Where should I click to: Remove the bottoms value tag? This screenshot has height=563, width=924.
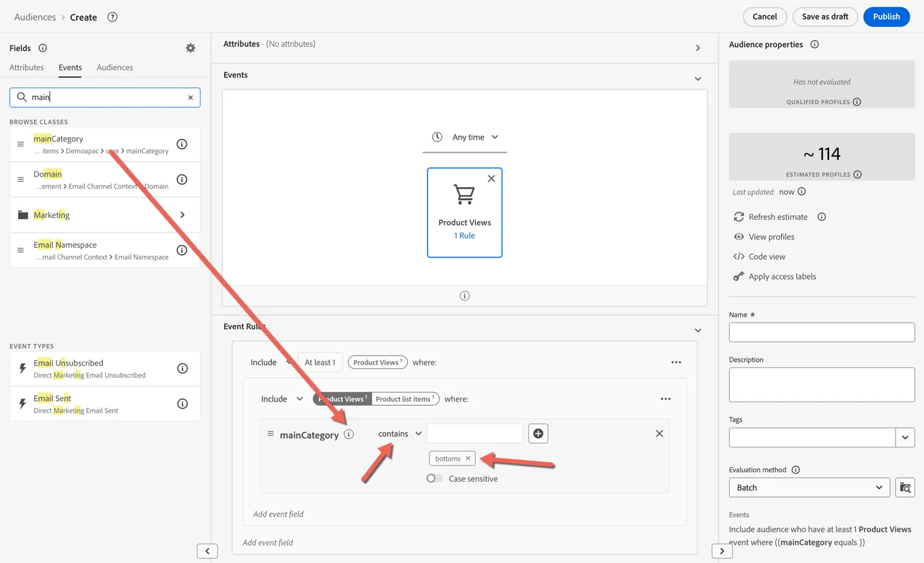point(469,459)
